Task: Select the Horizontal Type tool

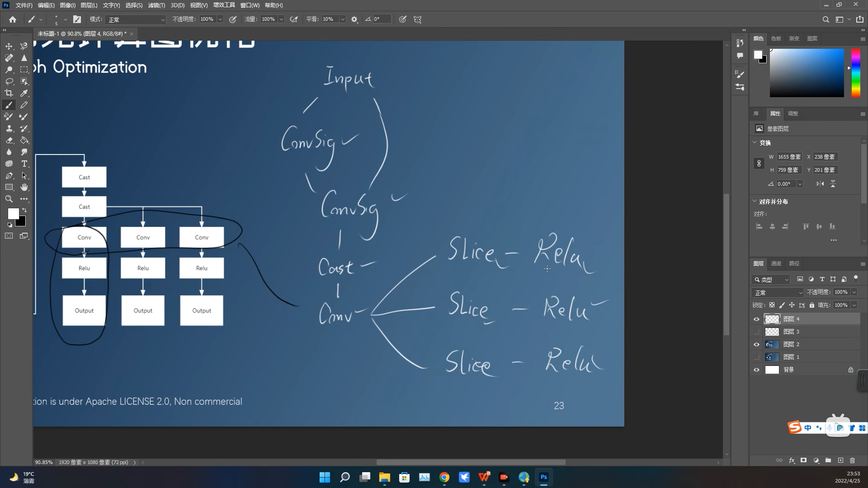Action: click(x=24, y=164)
